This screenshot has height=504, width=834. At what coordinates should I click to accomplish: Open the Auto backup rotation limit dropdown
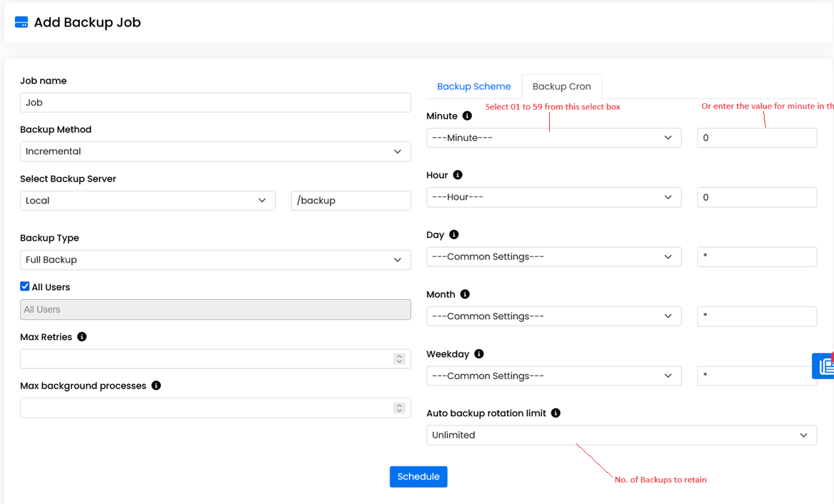[x=621, y=435]
